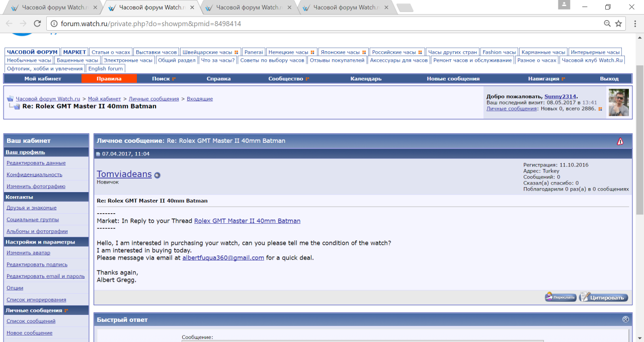
Task: Collapse the Быстрый ответ panel
Action: pyautogui.click(x=625, y=319)
